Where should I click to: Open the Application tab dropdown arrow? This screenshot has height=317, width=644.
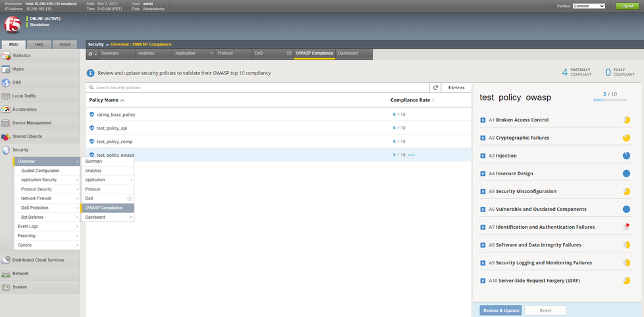[x=211, y=53]
